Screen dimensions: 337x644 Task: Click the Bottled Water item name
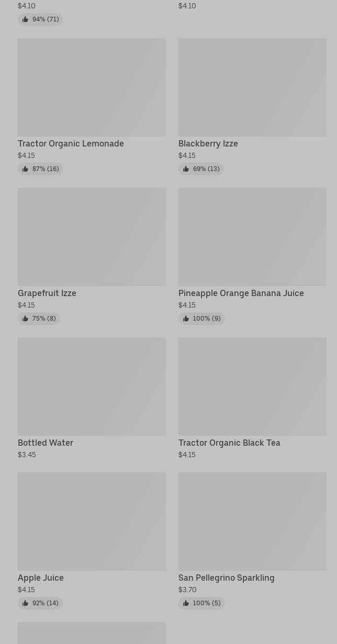point(46,443)
